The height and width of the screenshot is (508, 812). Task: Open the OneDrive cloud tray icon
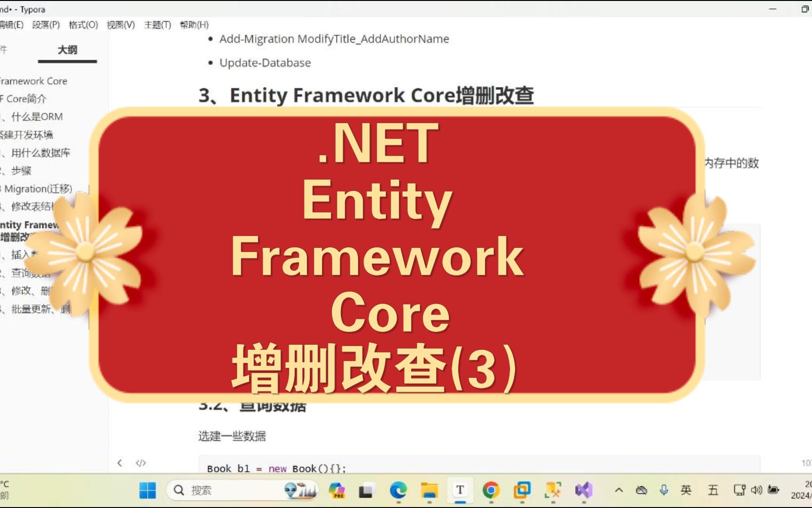pyautogui.click(x=641, y=490)
